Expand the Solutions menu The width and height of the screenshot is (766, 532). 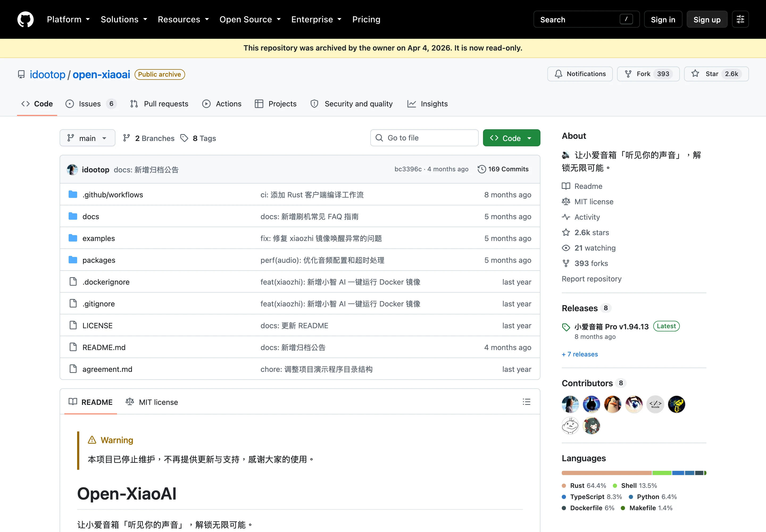click(124, 19)
